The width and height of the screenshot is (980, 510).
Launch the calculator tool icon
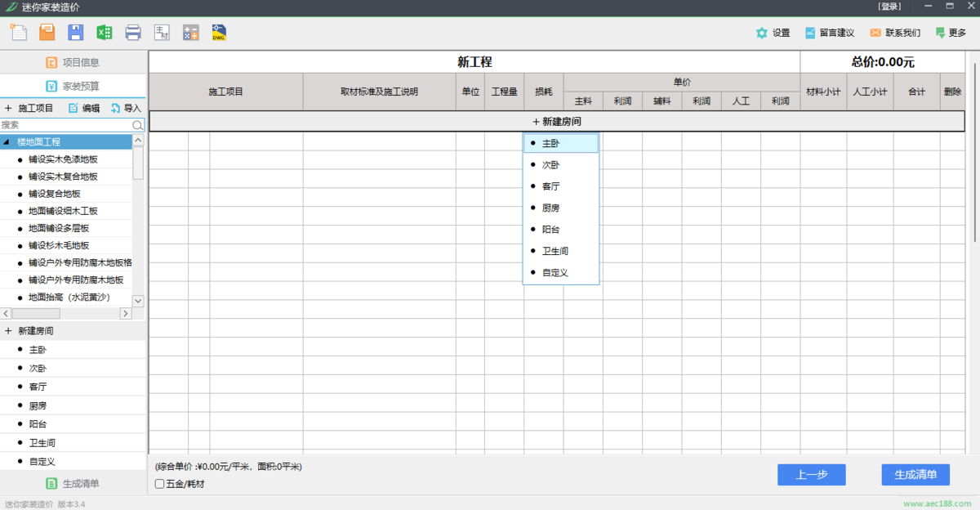pyautogui.click(x=190, y=33)
